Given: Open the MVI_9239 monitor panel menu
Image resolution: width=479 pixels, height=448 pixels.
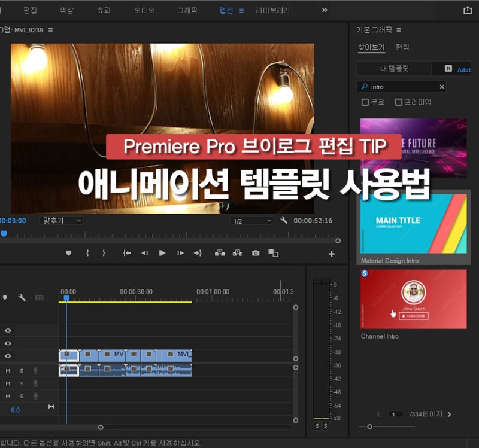Looking at the screenshot, I should [x=51, y=30].
